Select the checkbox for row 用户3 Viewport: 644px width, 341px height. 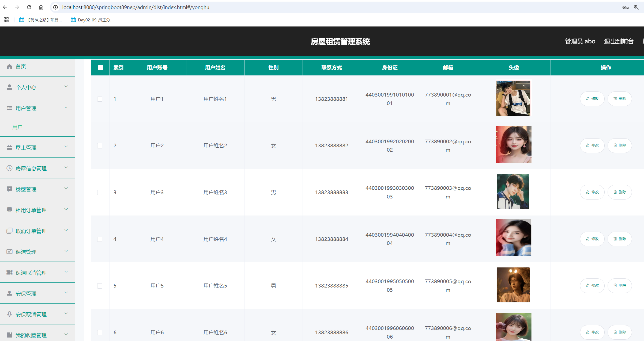[x=100, y=192]
